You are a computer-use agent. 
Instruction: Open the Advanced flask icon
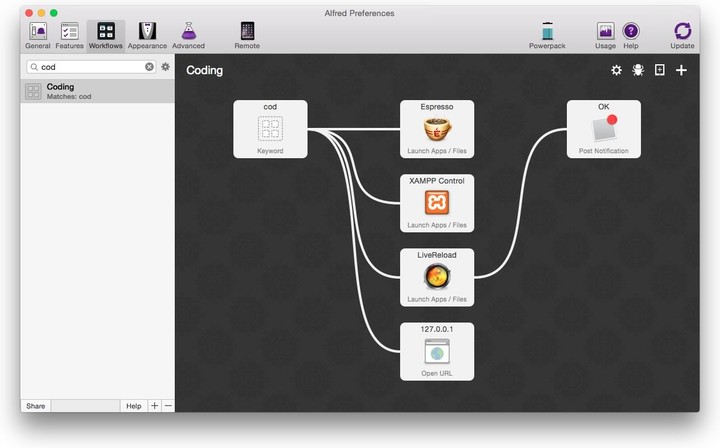point(188,34)
